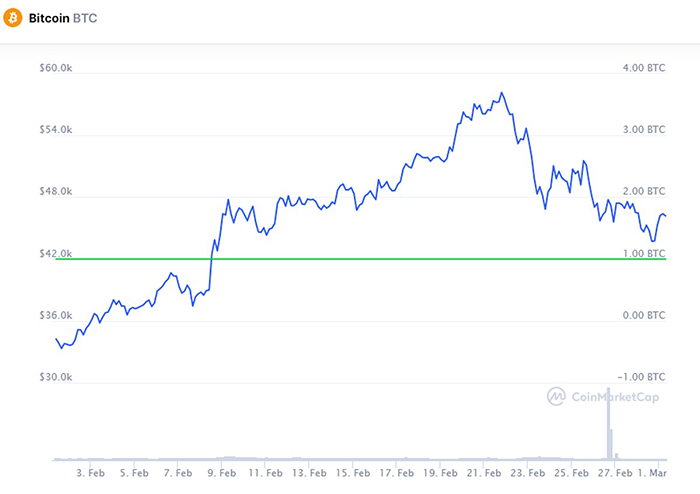The height and width of the screenshot is (494, 700).
Task: Click the CoinMarketCap watermark logo icon
Action: coord(556,396)
